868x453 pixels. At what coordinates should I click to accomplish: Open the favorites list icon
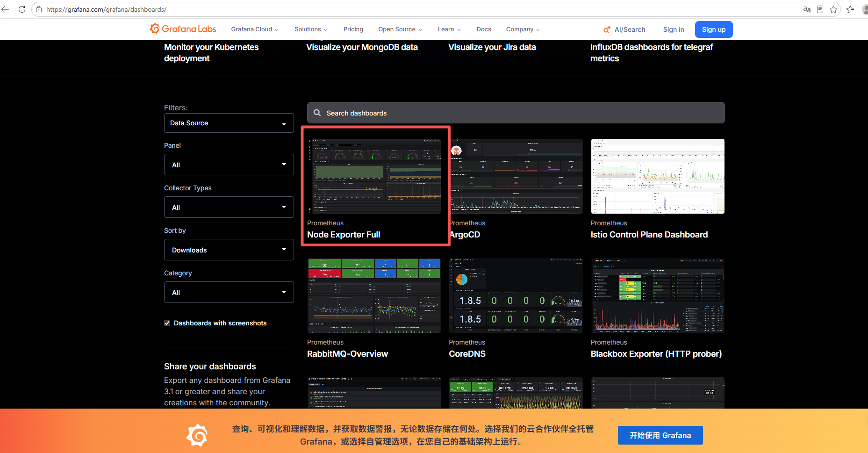(850, 9)
